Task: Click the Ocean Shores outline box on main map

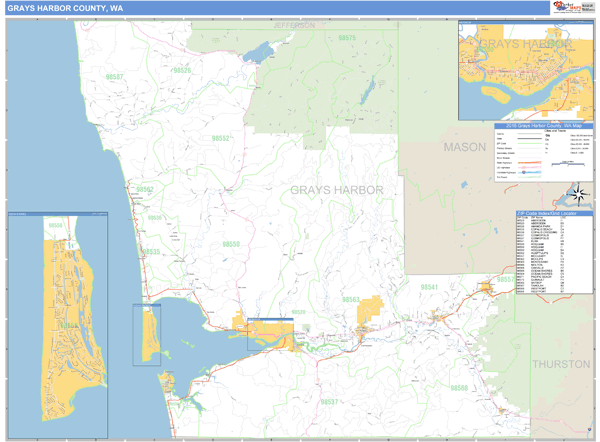Action: (x=147, y=335)
